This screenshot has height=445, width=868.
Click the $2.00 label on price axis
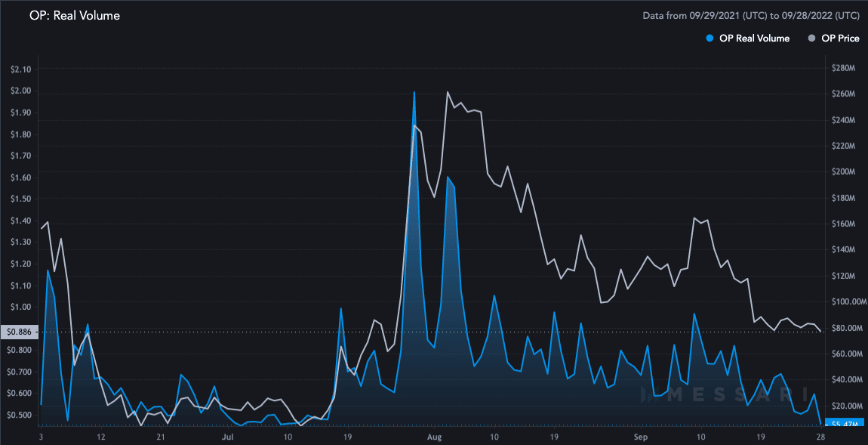pos(20,91)
